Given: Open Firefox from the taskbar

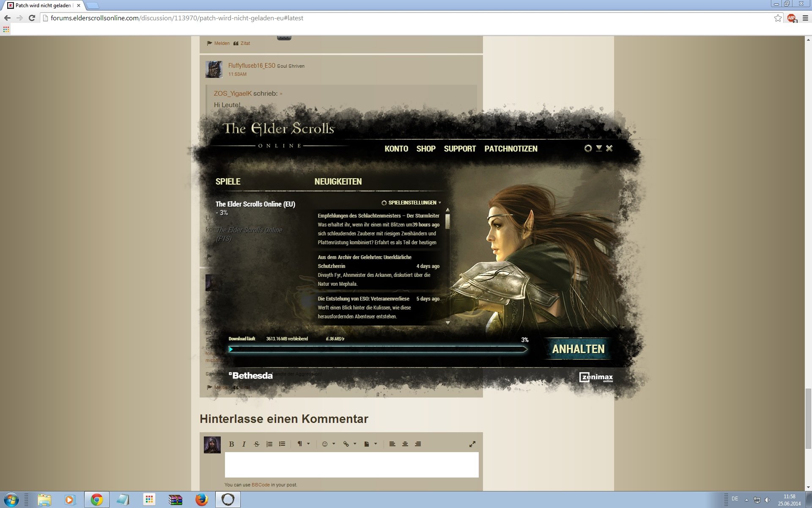Looking at the screenshot, I should tap(202, 500).
